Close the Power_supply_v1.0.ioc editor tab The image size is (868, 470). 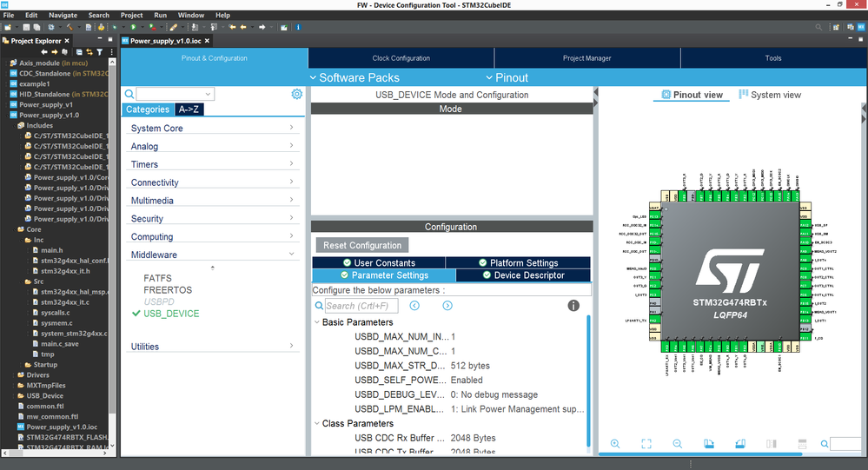click(207, 41)
